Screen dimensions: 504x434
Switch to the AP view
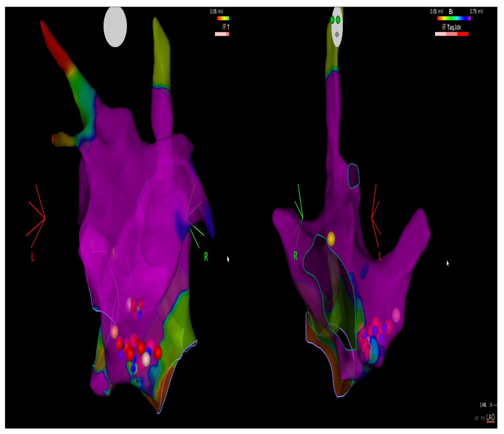coord(476,419)
